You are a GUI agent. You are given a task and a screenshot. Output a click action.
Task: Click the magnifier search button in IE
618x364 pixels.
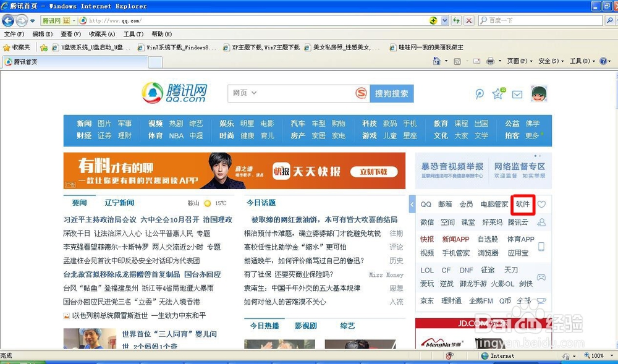[x=610, y=20]
